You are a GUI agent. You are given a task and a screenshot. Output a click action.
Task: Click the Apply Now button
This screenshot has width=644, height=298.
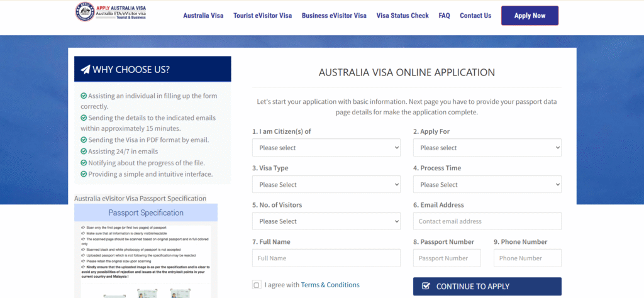pyautogui.click(x=530, y=16)
